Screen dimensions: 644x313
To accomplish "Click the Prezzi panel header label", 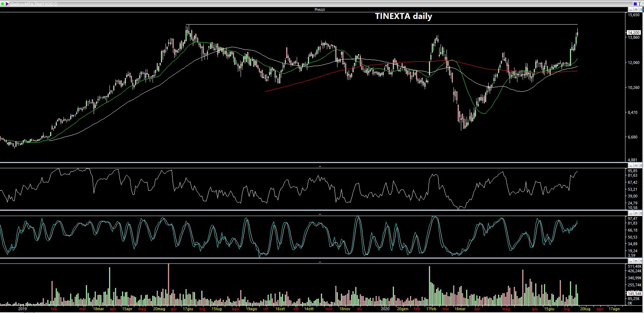I will (320, 9).
